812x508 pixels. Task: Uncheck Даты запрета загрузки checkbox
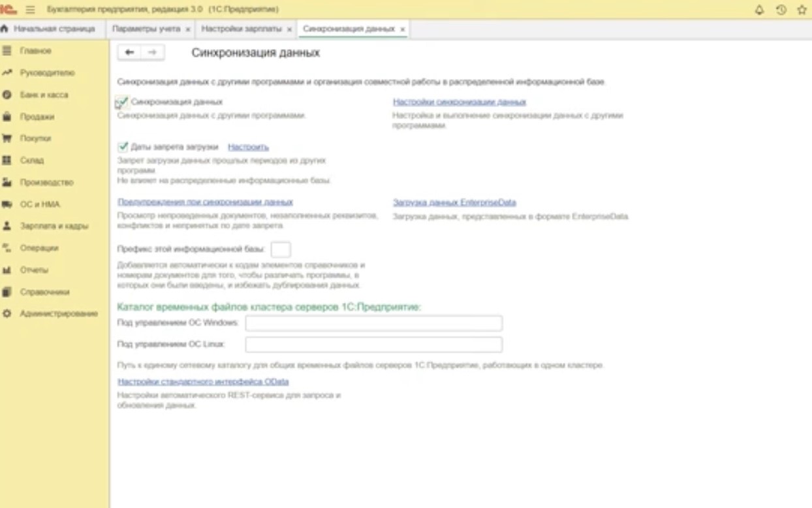point(122,147)
